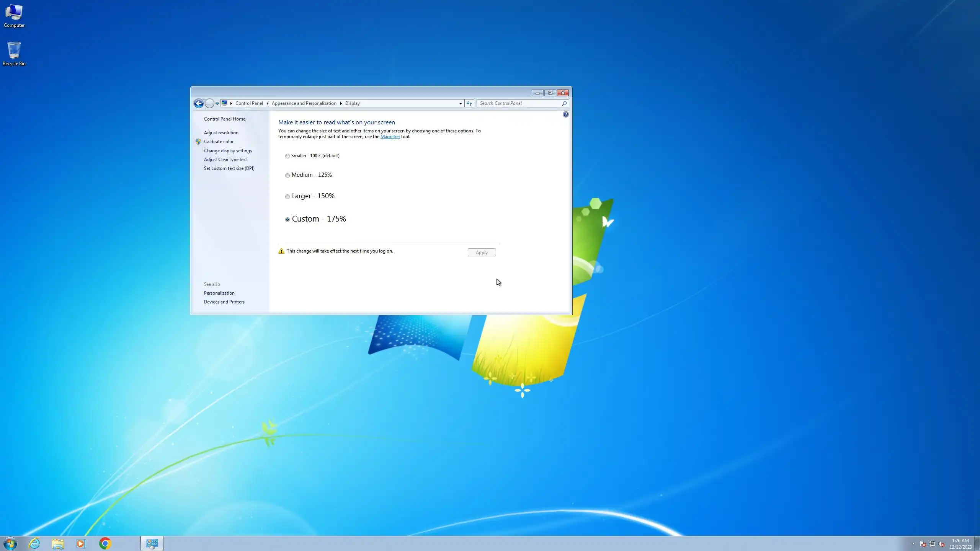Open Set custom text size (DPI)
980x551 pixels.
tap(229, 168)
